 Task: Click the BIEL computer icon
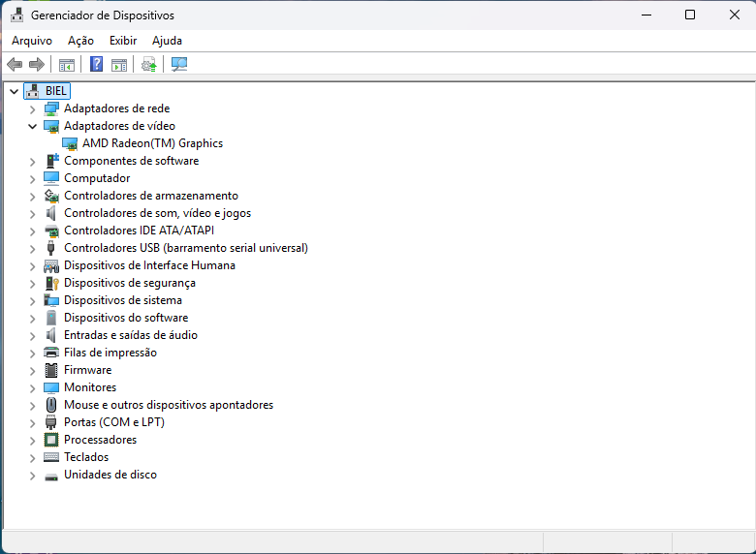coord(33,91)
